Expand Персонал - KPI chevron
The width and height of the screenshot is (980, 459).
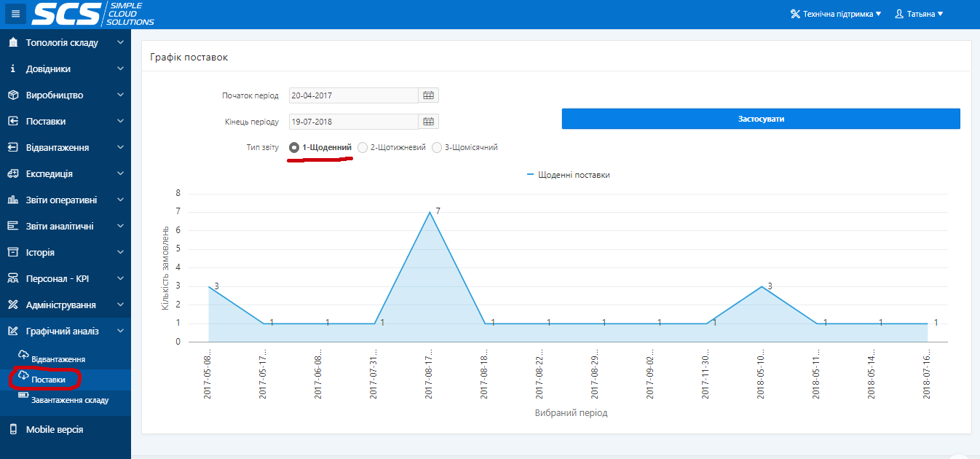120,279
